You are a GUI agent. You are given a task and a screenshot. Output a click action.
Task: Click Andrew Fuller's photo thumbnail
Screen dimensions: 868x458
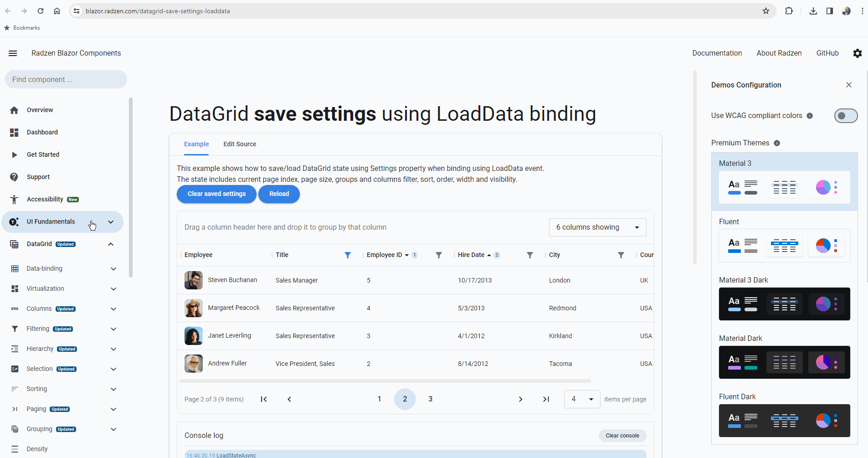point(194,364)
